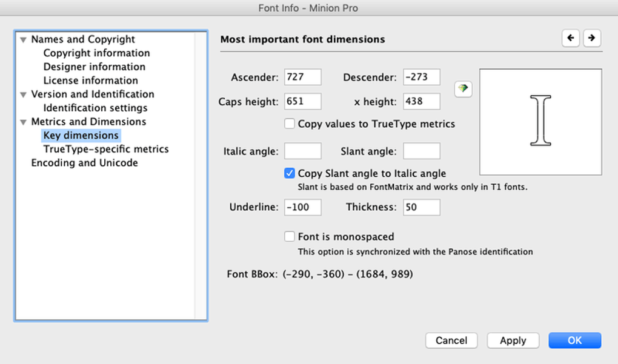Viewport: 618px width, 364px height.
Task: Focus the x height input field
Action: coord(421,102)
